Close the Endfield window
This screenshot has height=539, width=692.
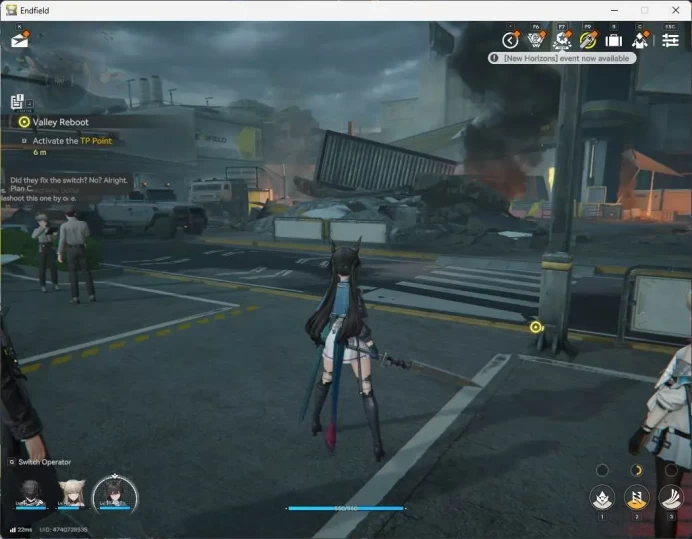(676, 10)
